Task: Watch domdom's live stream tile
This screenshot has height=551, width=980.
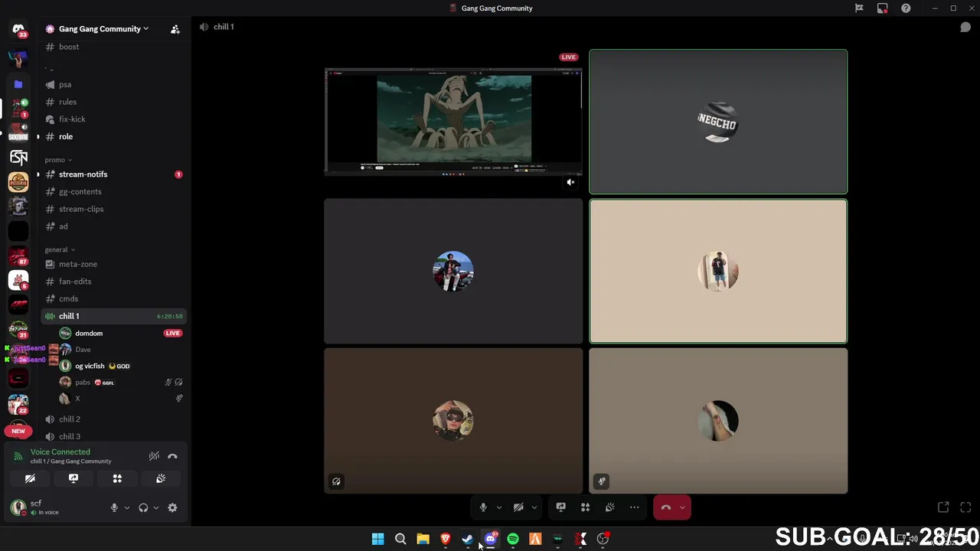Action: pyautogui.click(x=453, y=122)
